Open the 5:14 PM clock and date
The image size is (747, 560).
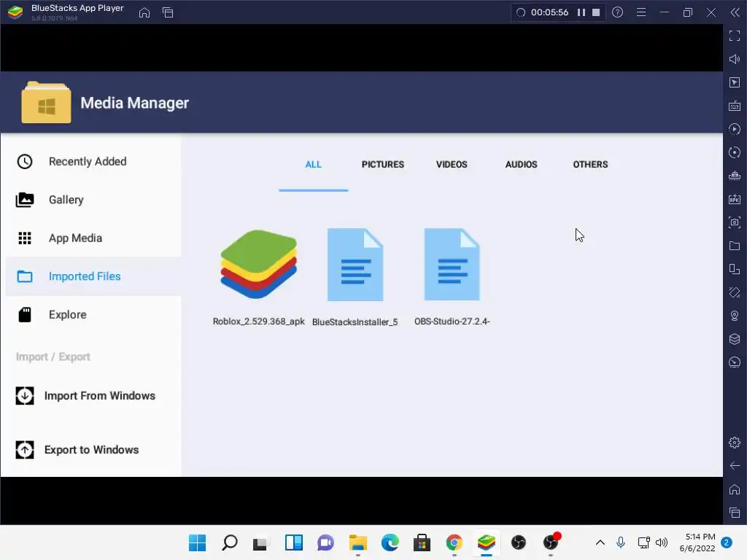(697, 542)
